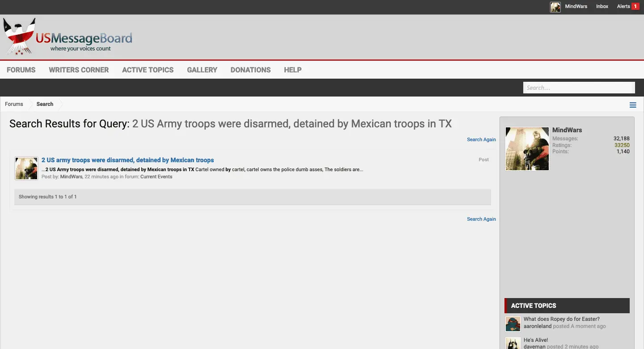
Task: Go to ACTIVE TOPICS tab
Action: (148, 70)
